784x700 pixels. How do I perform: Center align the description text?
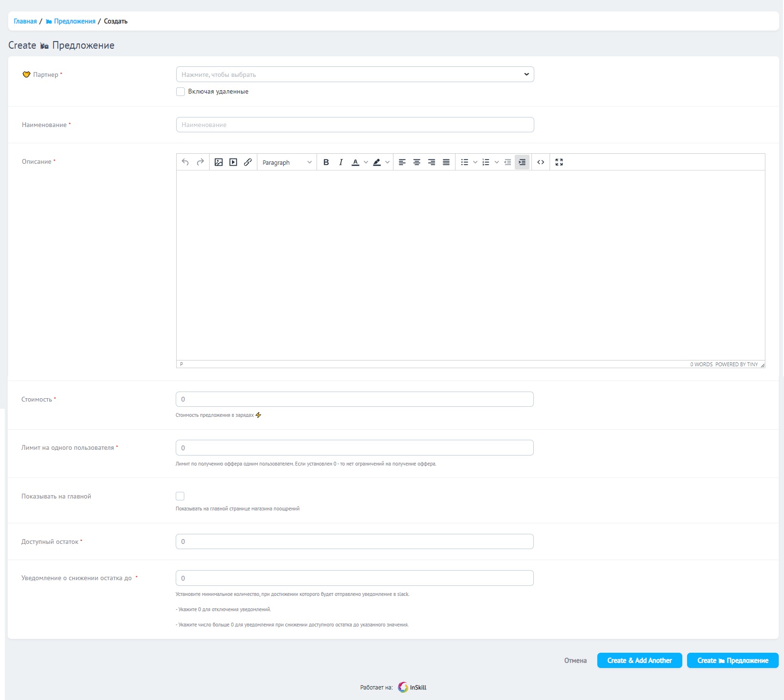pyautogui.click(x=417, y=162)
